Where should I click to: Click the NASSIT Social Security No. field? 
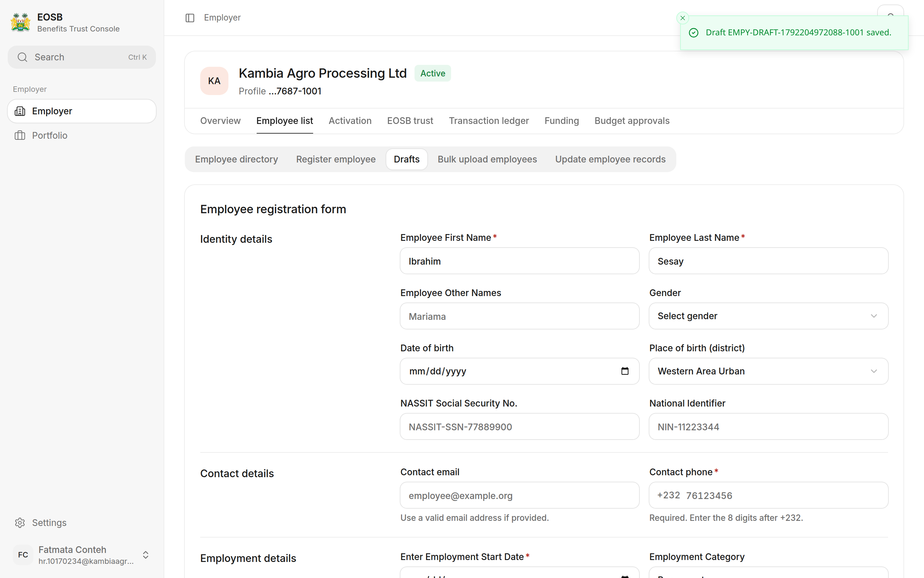(x=519, y=427)
